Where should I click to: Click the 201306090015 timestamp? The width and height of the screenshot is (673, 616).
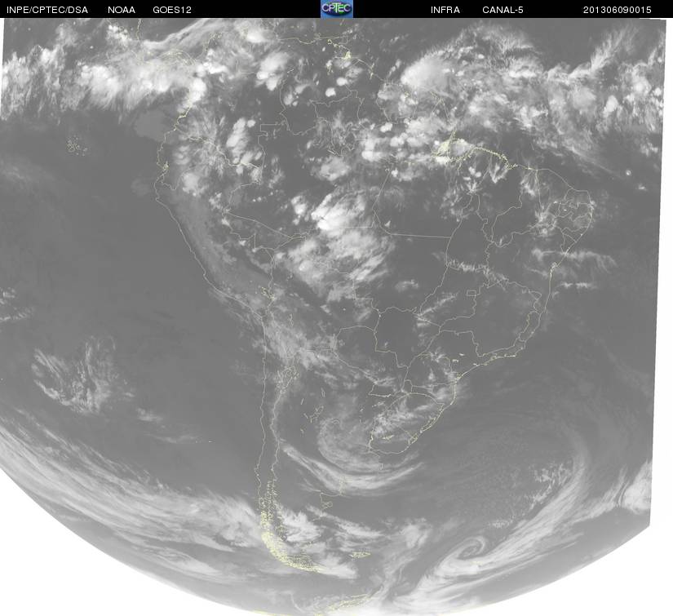point(618,10)
